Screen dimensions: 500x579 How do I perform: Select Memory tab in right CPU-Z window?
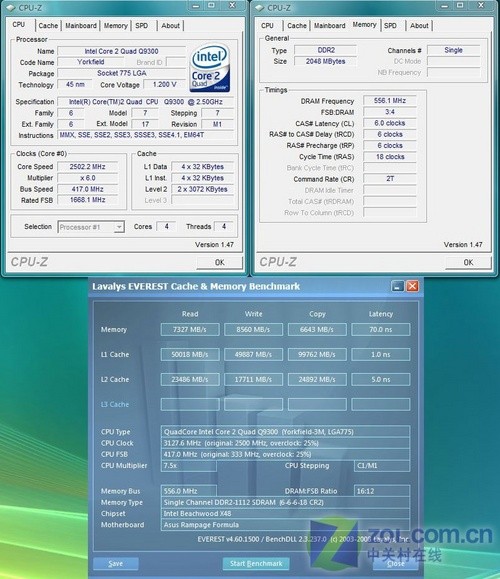click(364, 25)
